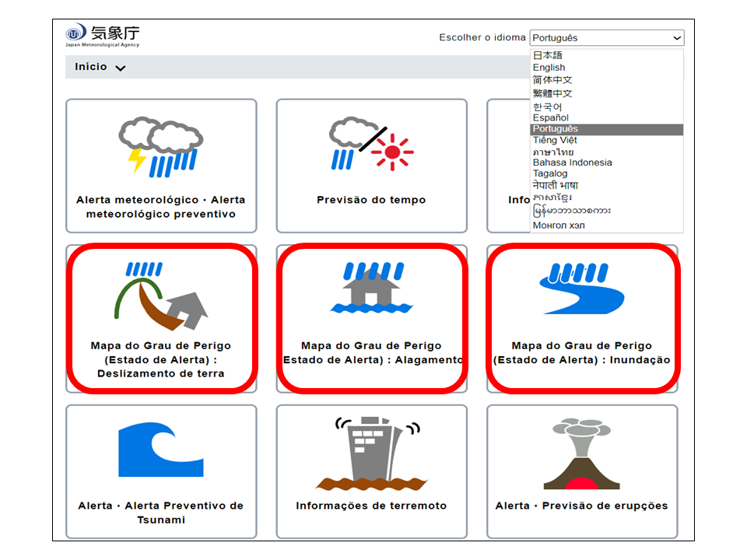Pick Español from the language options
Image resolution: width=747 pixels, height=560 pixels.
[551, 118]
